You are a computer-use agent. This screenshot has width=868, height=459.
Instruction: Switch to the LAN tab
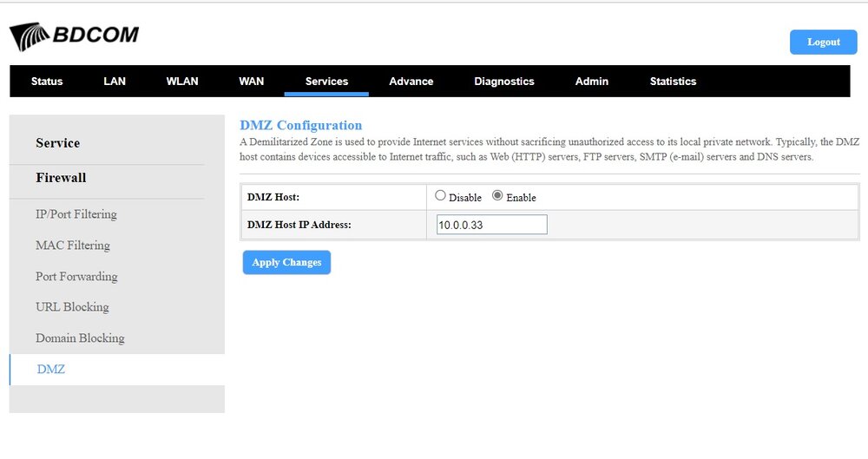(x=115, y=82)
